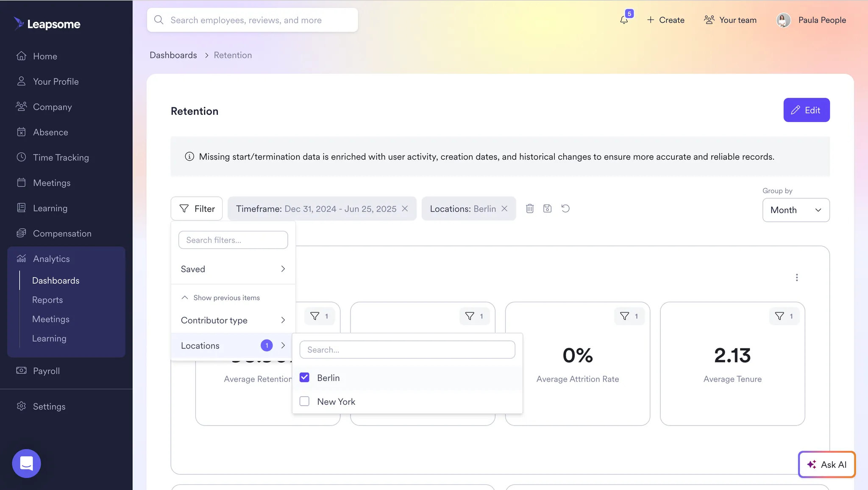Click the Edit dashboard button

click(806, 110)
